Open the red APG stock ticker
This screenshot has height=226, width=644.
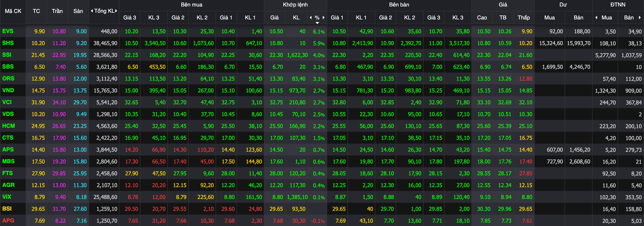click(8, 220)
